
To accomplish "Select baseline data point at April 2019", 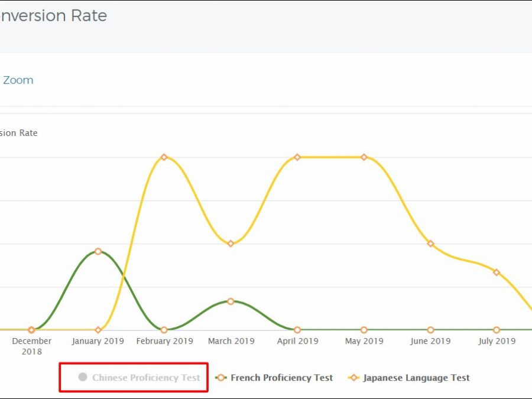I will pyautogui.click(x=297, y=330).
